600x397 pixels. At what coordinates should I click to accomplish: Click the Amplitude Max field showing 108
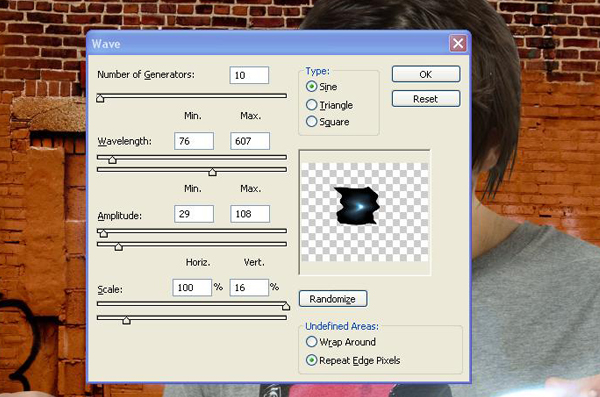point(250,214)
